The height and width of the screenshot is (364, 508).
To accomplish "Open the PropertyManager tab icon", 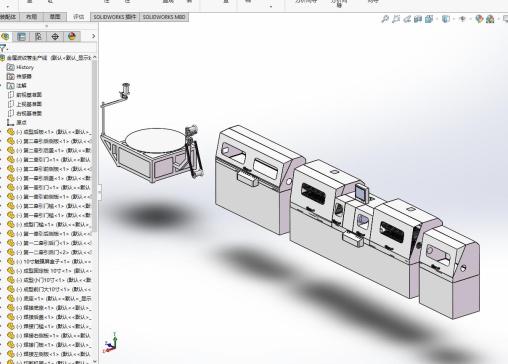I will [21, 36].
